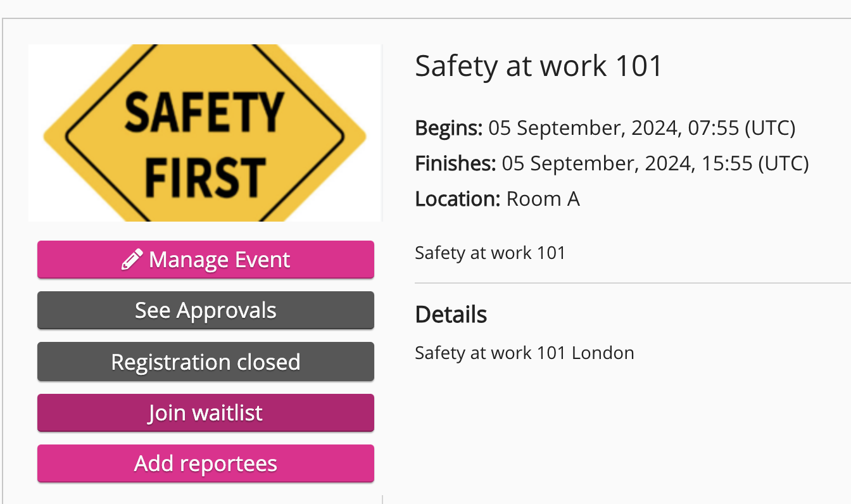Join the waitlist for this event
The image size is (851, 504).
pyautogui.click(x=205, y=413)
